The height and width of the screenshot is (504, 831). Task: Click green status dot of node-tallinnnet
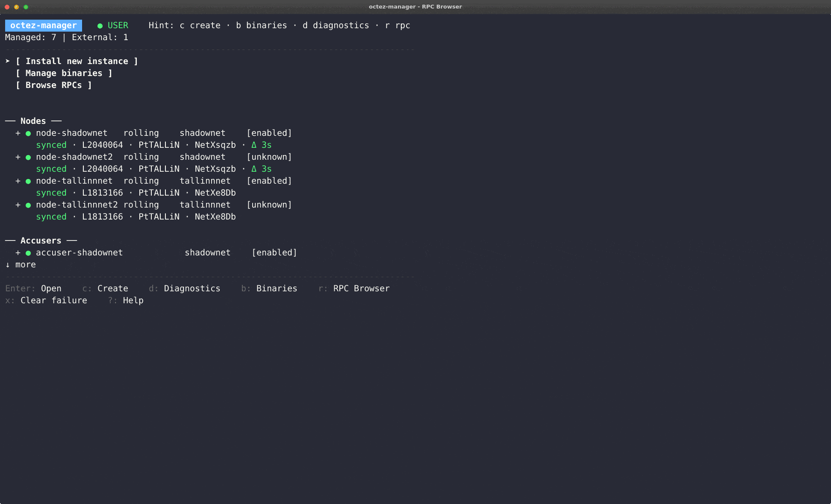point(28,182)
